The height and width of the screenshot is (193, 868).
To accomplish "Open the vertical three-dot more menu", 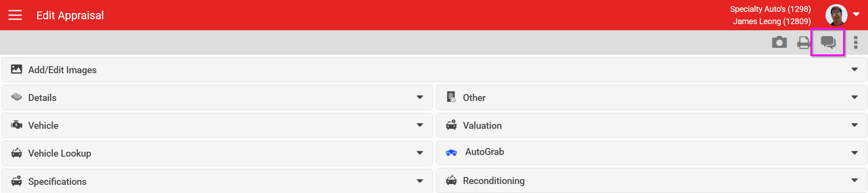I will point(856,43).
